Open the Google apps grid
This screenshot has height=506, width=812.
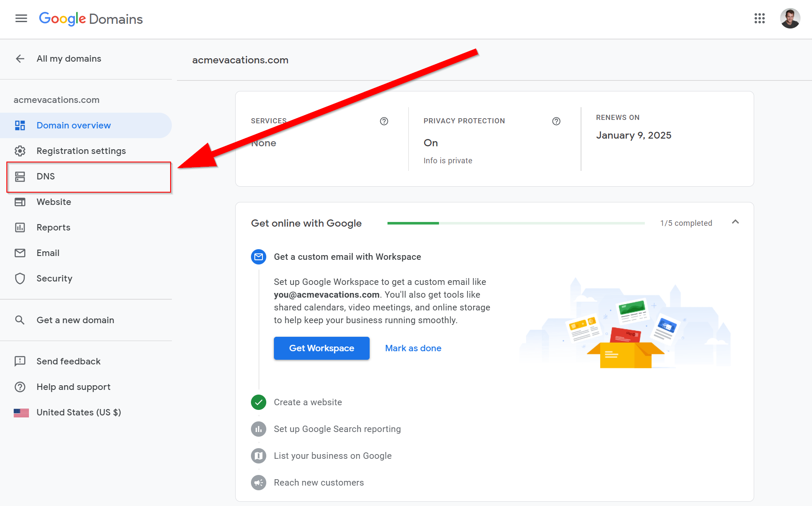point(760,19)
